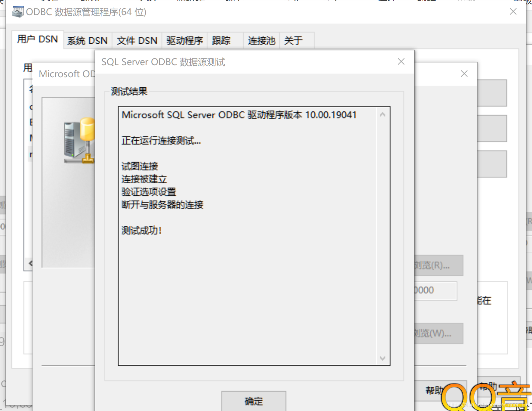
Task: Click the 测试成功! result line
Action: coord(142,230)
